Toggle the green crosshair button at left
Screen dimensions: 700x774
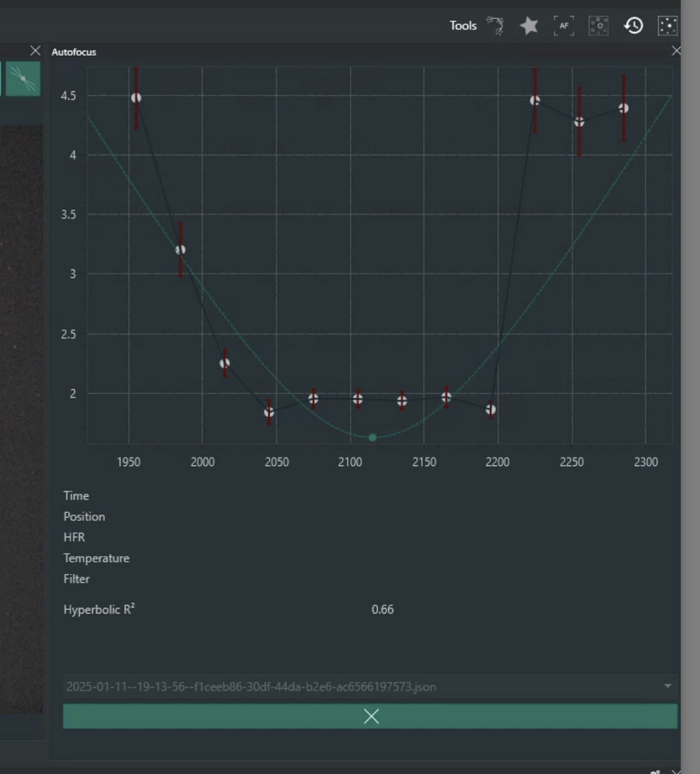point(23,78)
